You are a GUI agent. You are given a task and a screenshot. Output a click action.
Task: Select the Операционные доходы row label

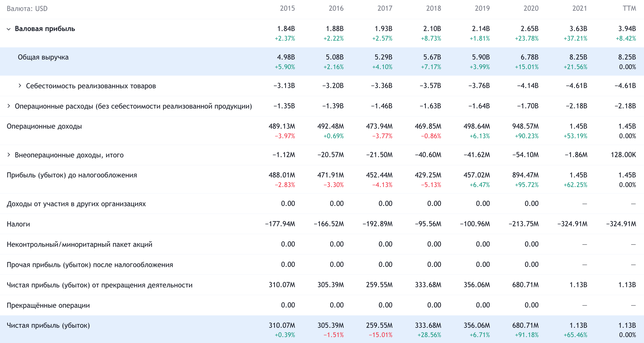(44, 126)
